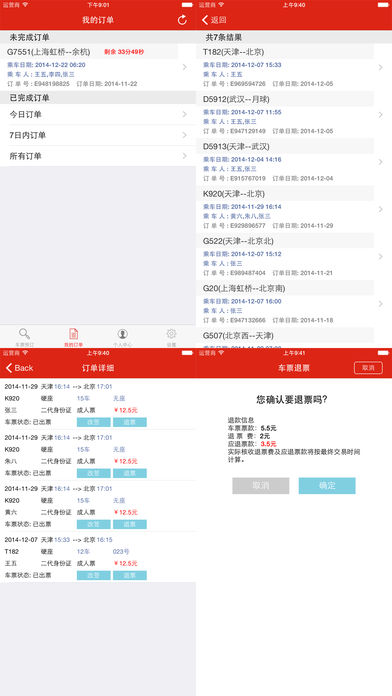The image size is (392, 696).
Task: Click 改签 for passenger 朱八's ticket
Action: pos(94,473)
